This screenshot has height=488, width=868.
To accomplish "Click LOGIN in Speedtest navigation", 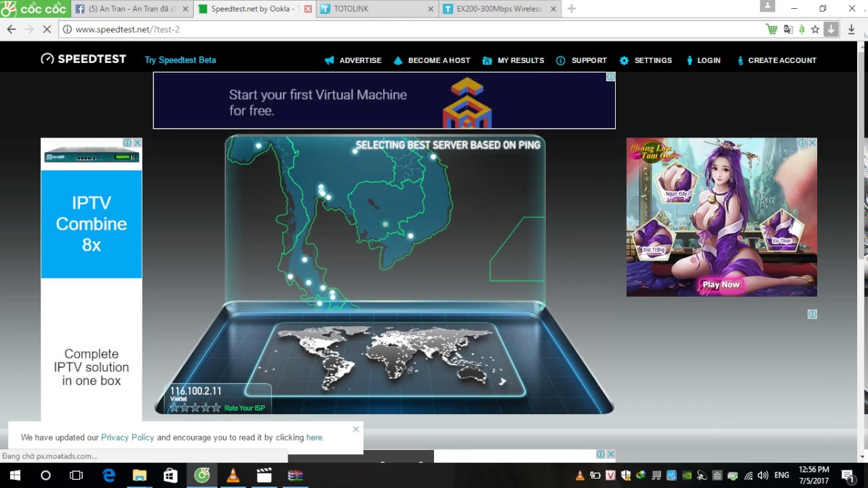I will 703,60.
